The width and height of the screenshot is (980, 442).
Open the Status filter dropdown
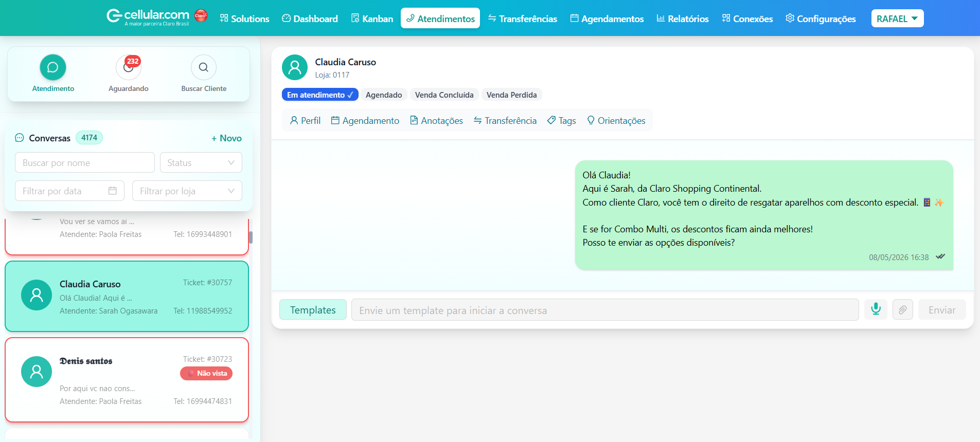pyautogui.click(x=201, y=162)
